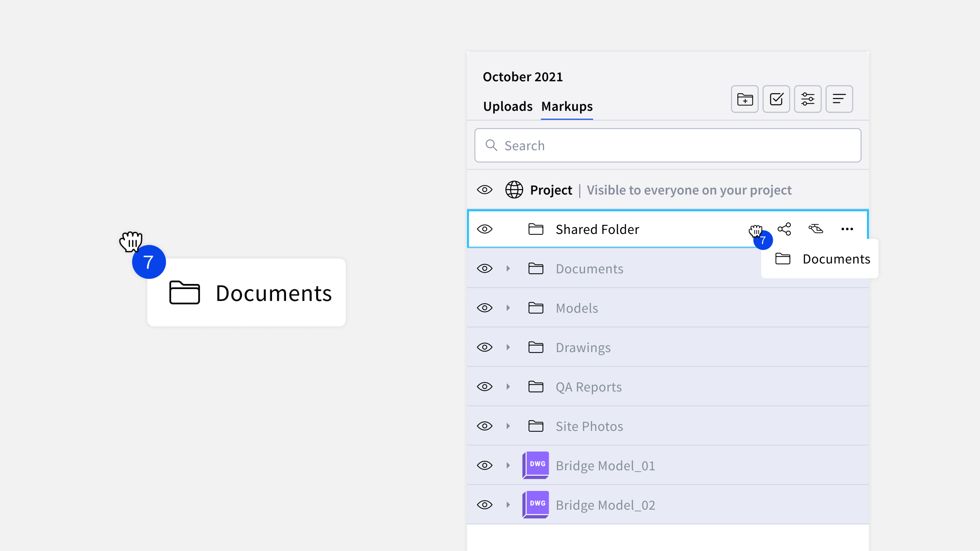Expand Bridge Model_02 arrow
The height and width of the screenshot is (551, 980).
pyautogui.click(x=508, y=505)
